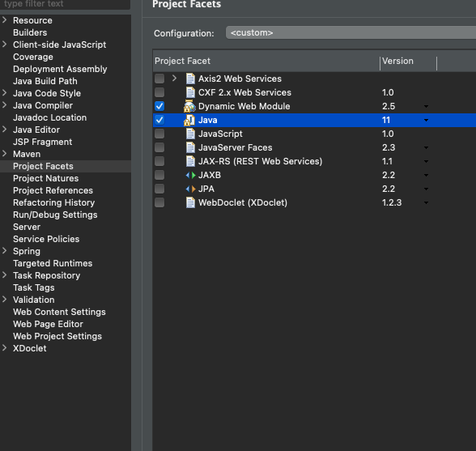
Task: Uncheck the Java facet checkbox
Action: coord(159,120)
